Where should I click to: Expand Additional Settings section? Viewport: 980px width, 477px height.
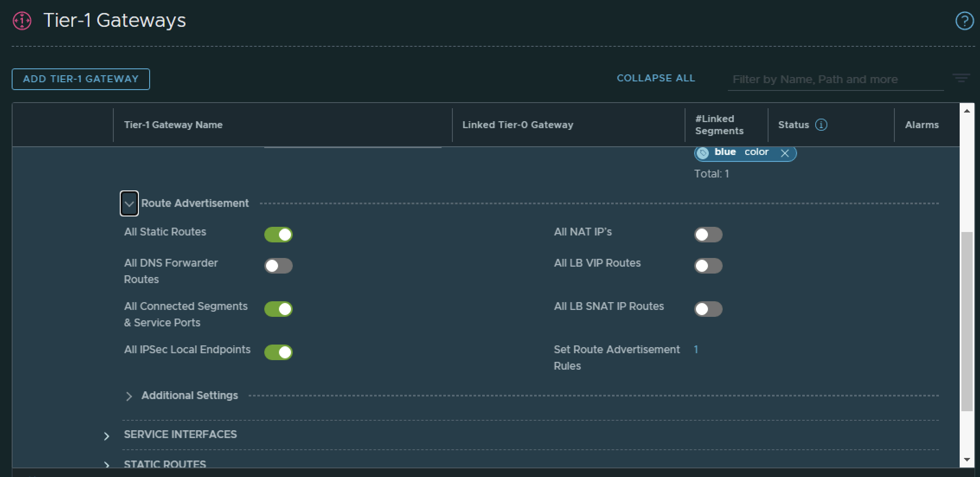(129, 396)
